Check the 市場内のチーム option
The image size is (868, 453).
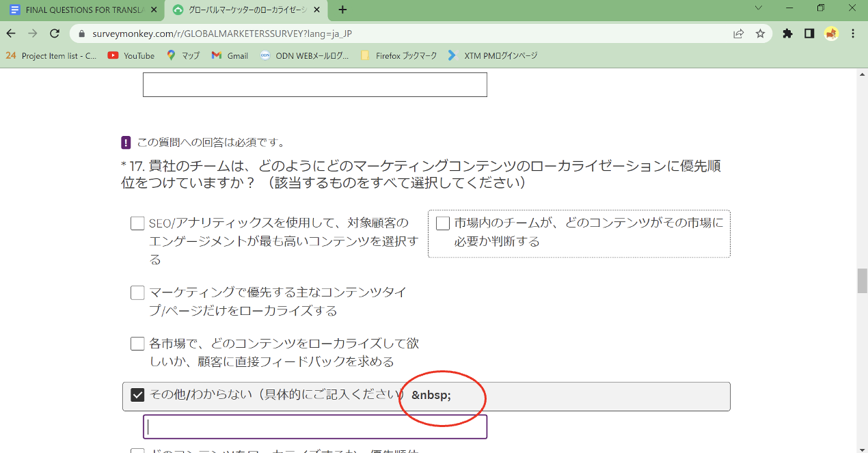[443, 223]
